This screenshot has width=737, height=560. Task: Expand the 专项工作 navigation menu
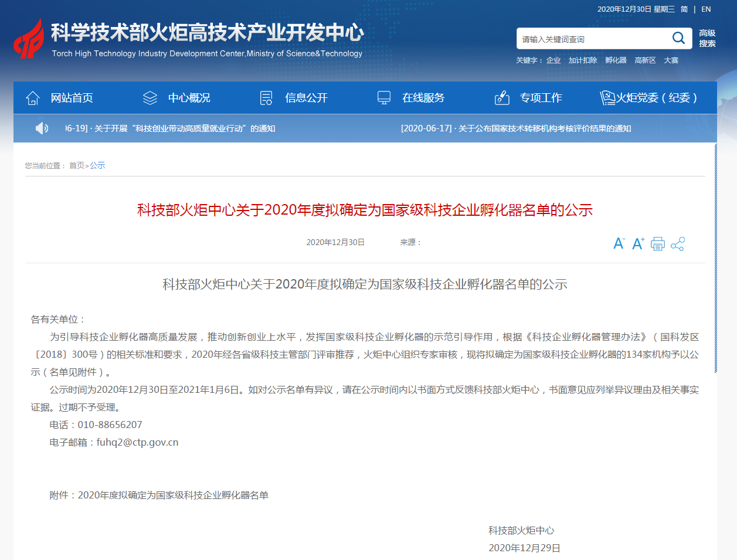541,98
